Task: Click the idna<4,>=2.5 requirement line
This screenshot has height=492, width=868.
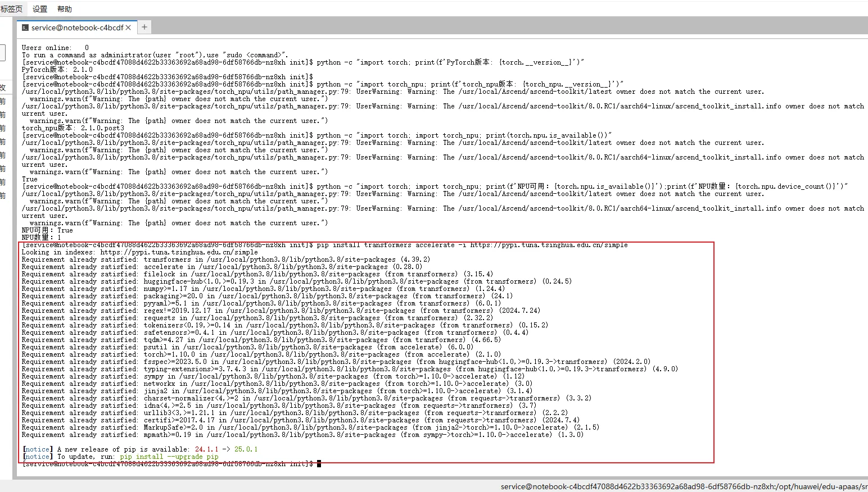Action: tap(279, 406)
